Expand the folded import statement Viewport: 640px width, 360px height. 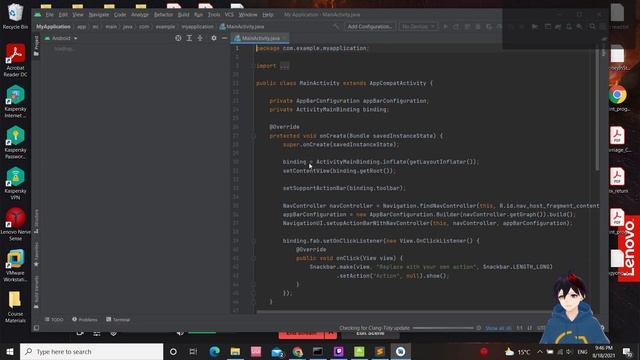[285, 66]
